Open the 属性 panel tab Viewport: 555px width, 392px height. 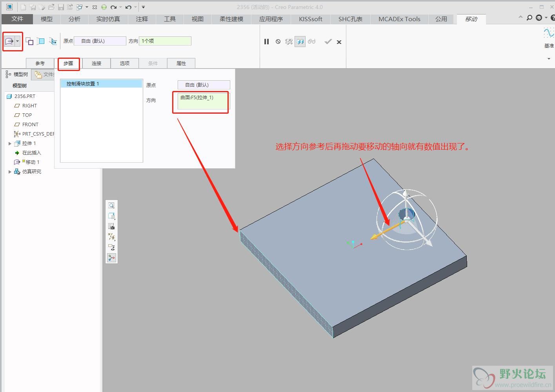click(x=181, y=63)
